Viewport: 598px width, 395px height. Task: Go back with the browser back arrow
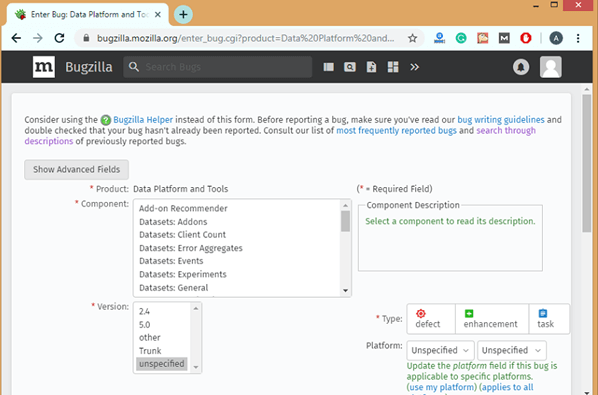coord(16,38)
